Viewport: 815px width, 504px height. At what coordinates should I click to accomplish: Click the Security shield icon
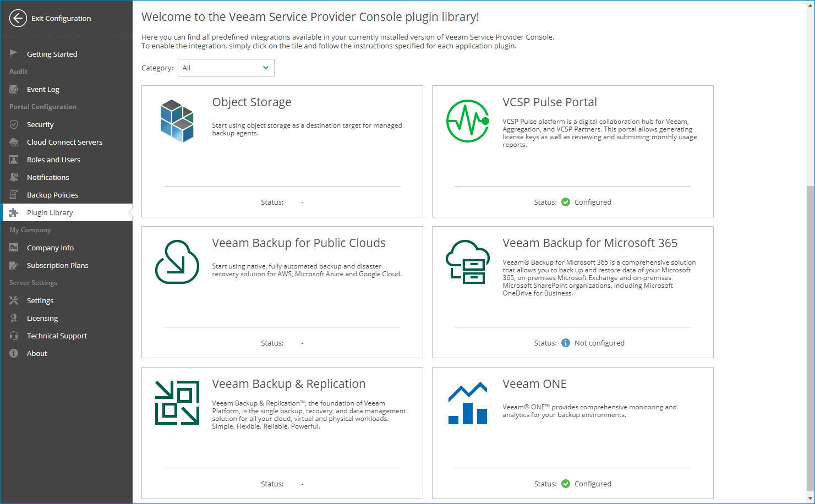(14, 124)
